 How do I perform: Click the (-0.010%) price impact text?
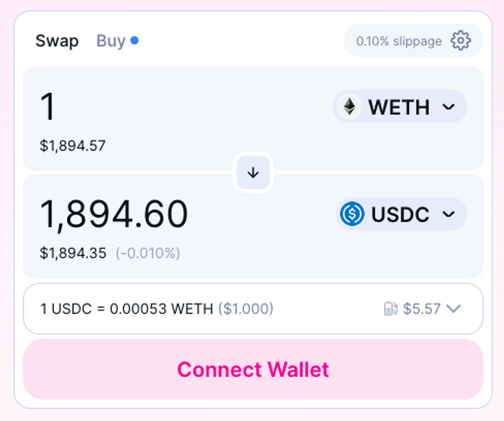pyautogui.click(x=148, y=253)
